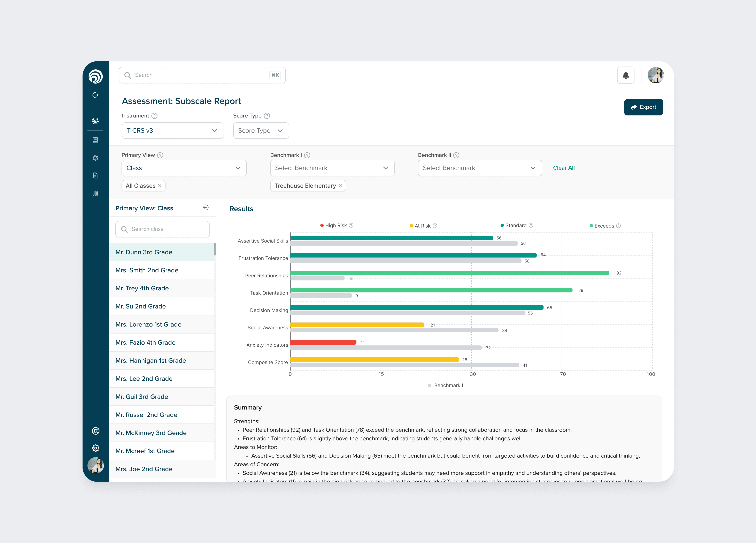Click the Search class input field
This screenshot has height=543, width=756.
tap(162, 229)
